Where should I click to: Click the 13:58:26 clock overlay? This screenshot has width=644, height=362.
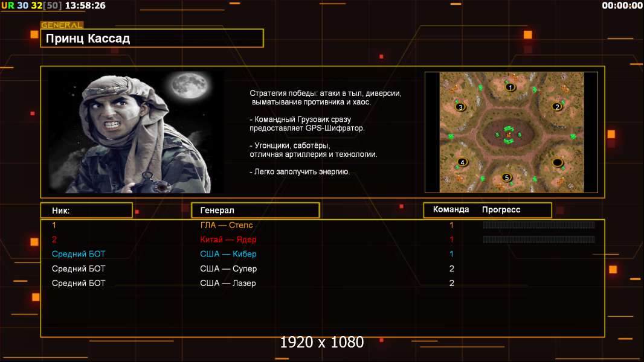[85, 5]
